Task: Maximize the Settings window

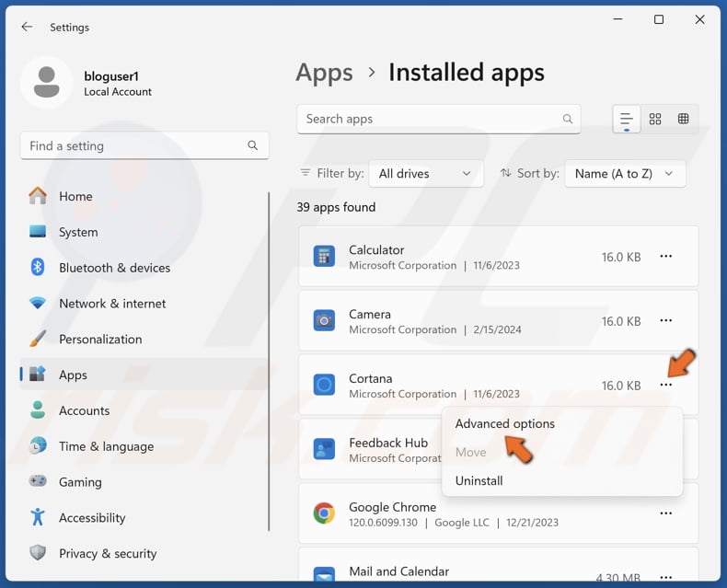Action: coord(658,19)
